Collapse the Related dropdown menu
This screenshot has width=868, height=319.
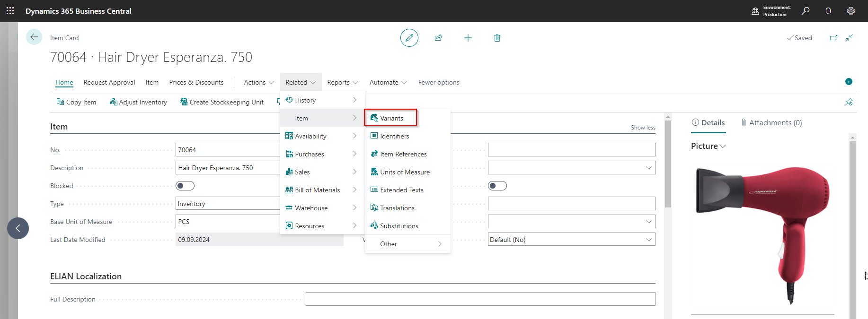[x=301, y=82]
